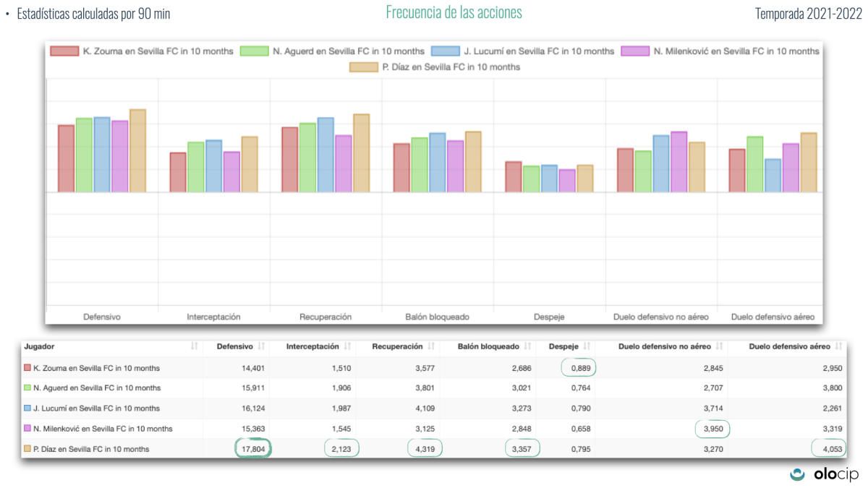Select the Despeje category label on axis
The image size is (868, 488).
(x=549, y=317)
